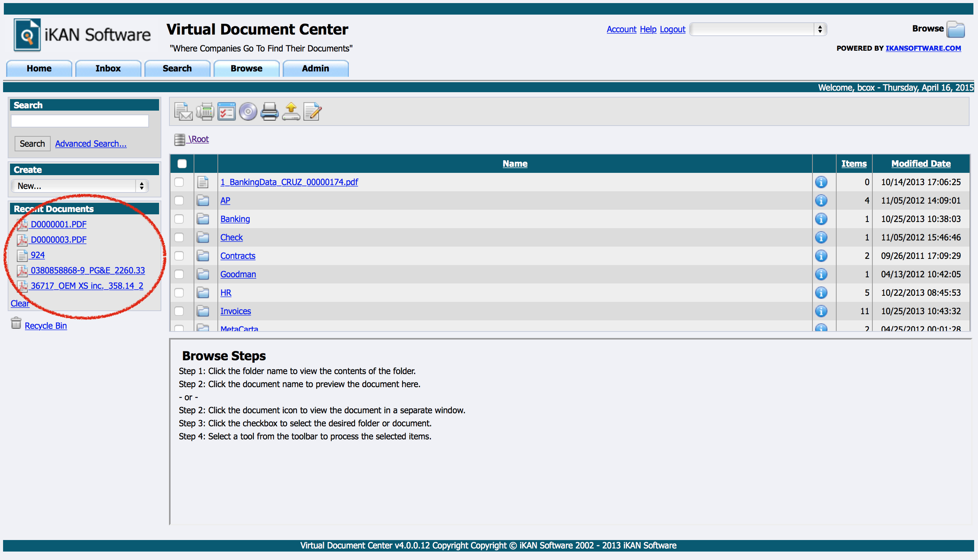Image resolution: width=978 pixels, height=560 pixels.
Task: Open the Inbox tab
Action: click(x=108, y=68)
